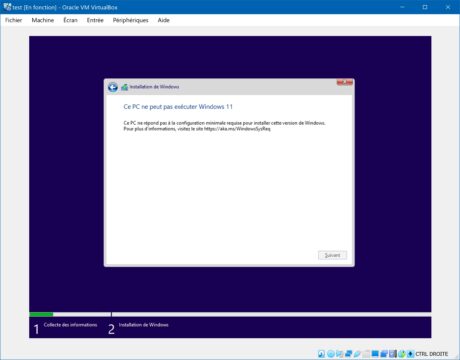Close the Installation de Windows dialog

click(345, 82)
